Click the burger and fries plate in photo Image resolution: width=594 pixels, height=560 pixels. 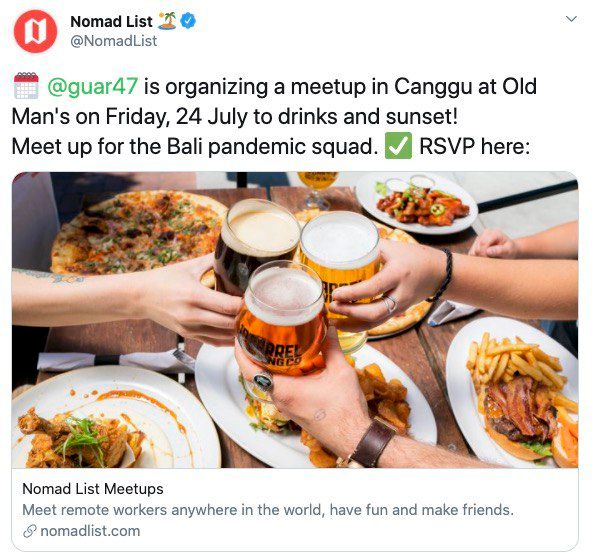(515, 392)
